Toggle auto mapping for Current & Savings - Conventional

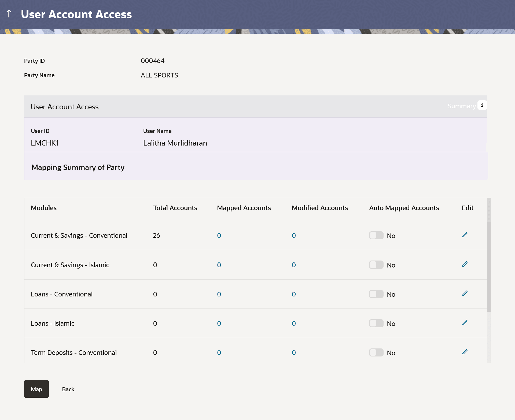point(376,236)
